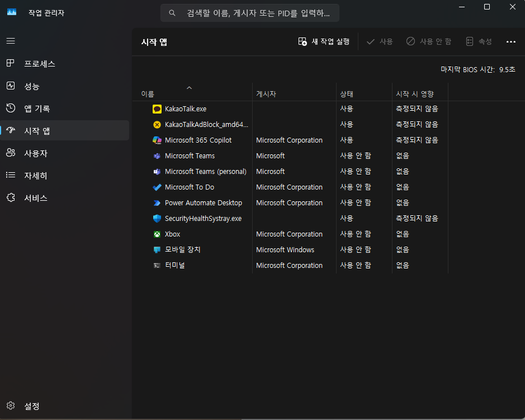This screenshot has width=525, height=420.
Task: Click the 터미널 terminal icon
Action: point(157,266)
